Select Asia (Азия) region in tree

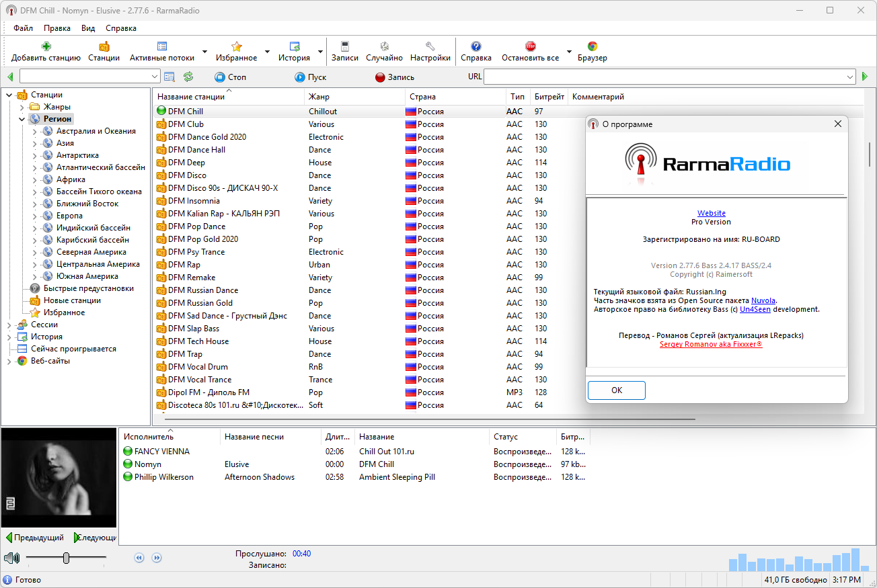(65, 143)
